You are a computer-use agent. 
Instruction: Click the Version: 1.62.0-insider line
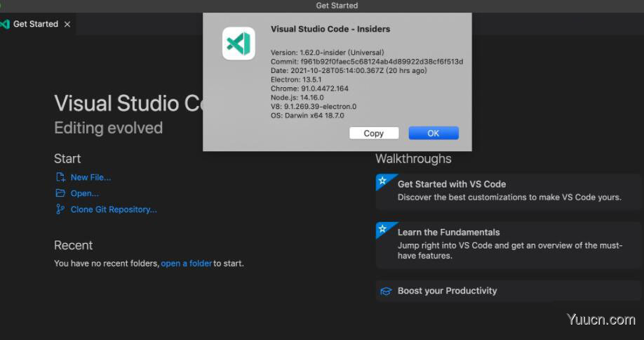[328, 53]
